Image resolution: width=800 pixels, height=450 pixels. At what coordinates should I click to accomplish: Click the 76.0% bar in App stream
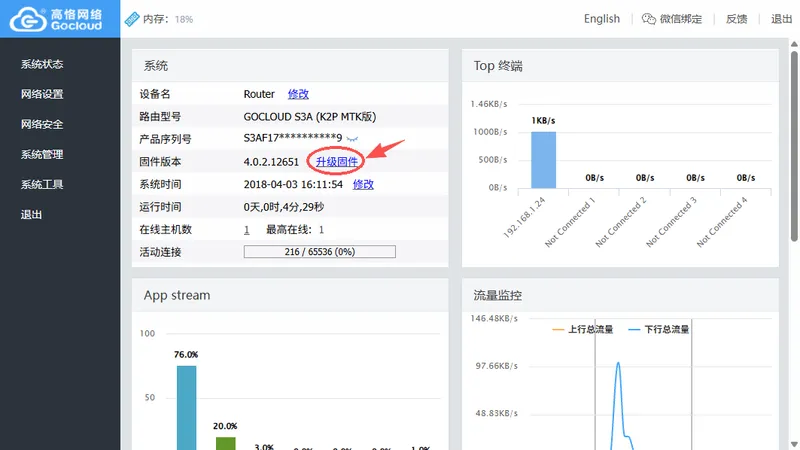click(x=186, y=407)
